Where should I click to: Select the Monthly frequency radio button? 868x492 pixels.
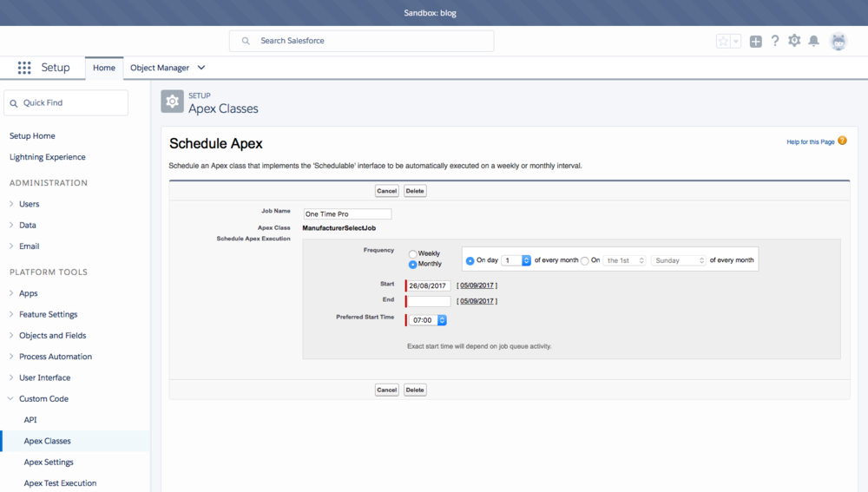pos(413,265)
